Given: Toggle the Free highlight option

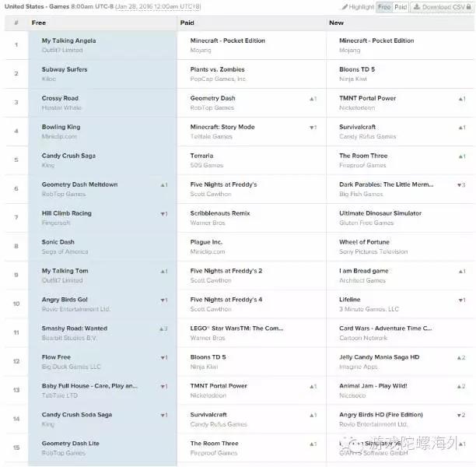Looking at the screenshot, I should coord(384,7).
